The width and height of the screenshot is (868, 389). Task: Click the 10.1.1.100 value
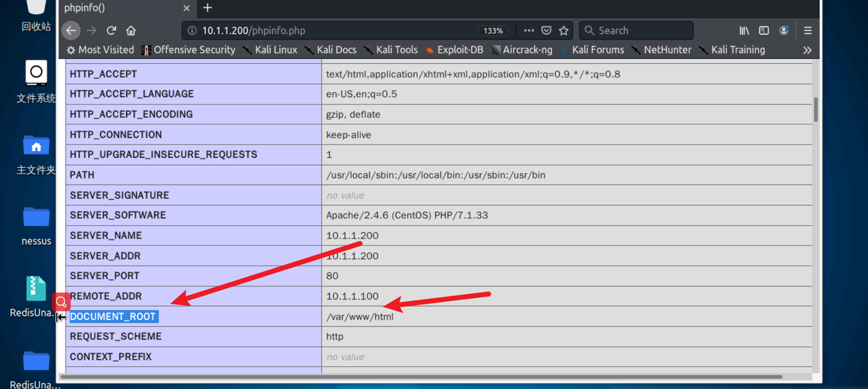(352, 296)
